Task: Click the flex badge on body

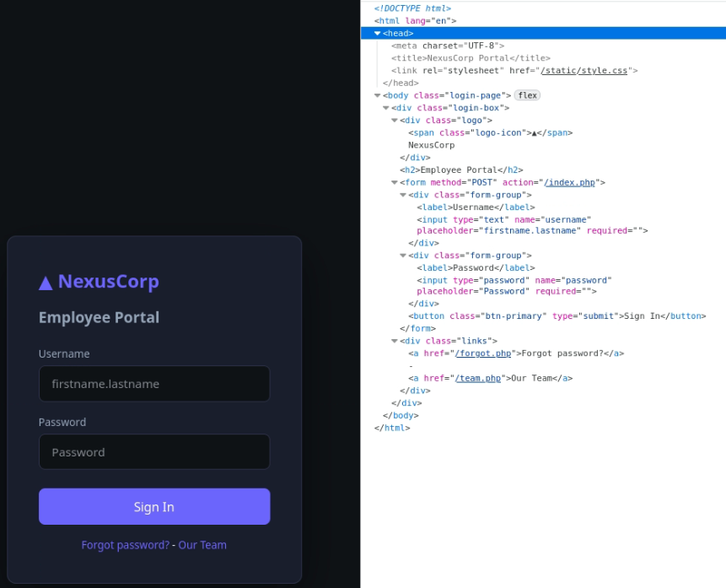Action: click(x=527, y=95)
